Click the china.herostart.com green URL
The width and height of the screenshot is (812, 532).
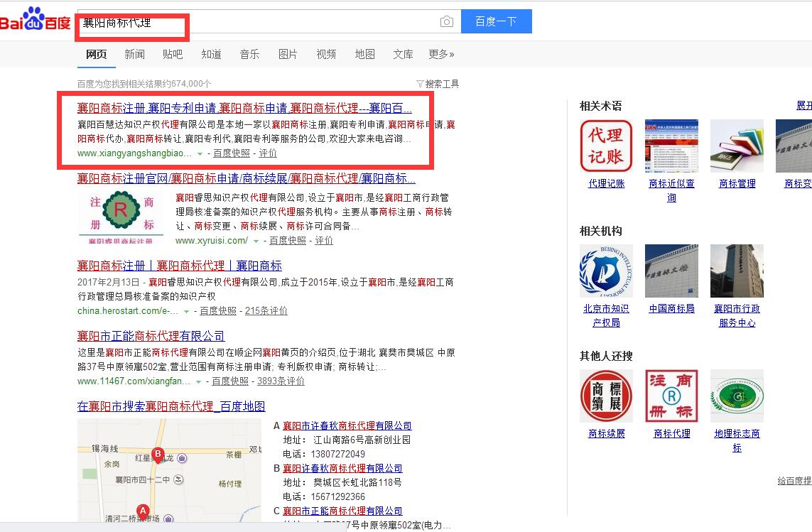click(129, 311)
